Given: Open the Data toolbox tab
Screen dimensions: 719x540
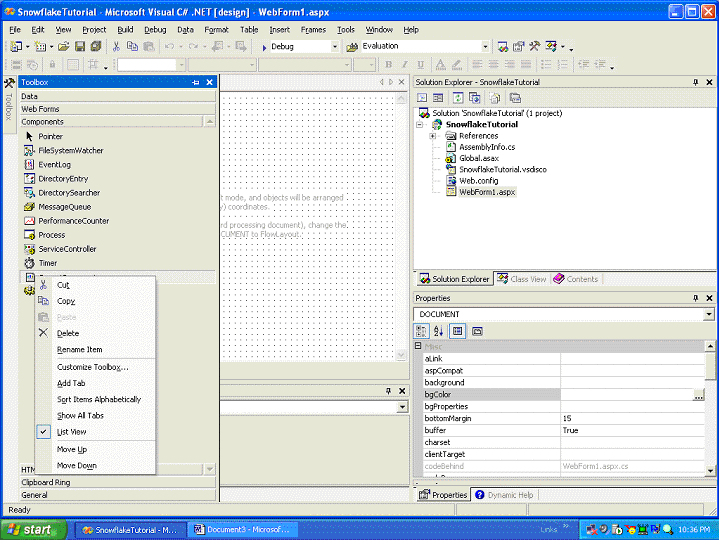Looking at the screenshot, I should pyautogui.click(x=118, y=96).
